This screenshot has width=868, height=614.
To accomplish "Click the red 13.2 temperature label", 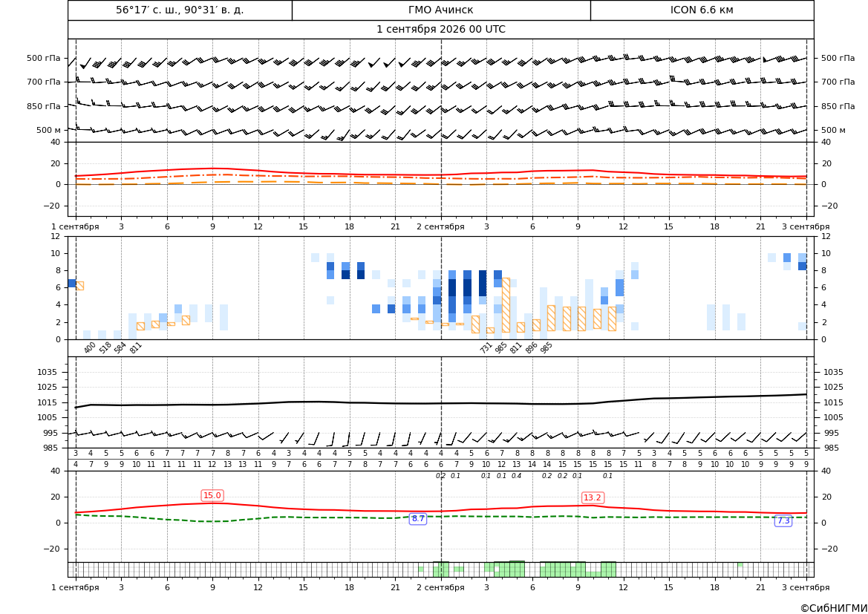I will coord(593,497).
